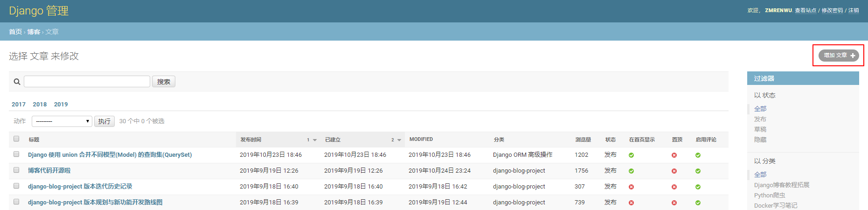Click green 在首页显示 check icon in first row

(x=631, y=155)
